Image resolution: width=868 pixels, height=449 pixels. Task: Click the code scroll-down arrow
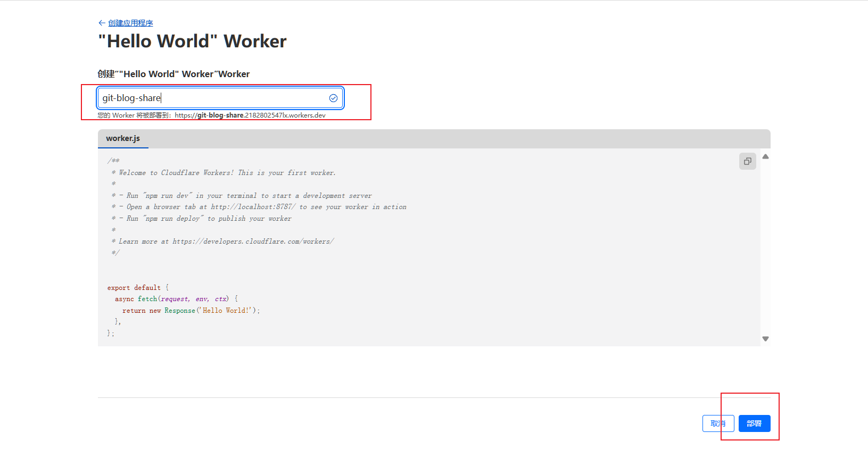click(x=765, y=339)
